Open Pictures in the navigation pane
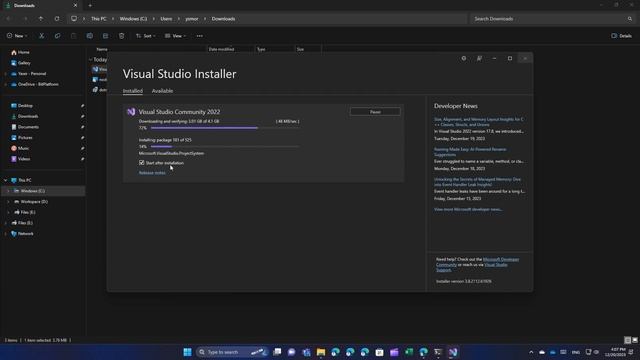This screenshot has width=640, height=360. tap(25, 138)
